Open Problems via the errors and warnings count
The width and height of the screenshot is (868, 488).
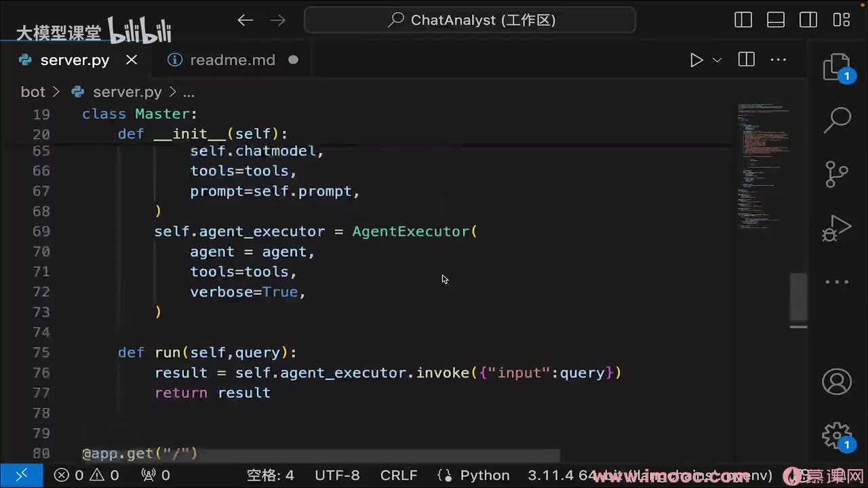[x=86, y=475]
